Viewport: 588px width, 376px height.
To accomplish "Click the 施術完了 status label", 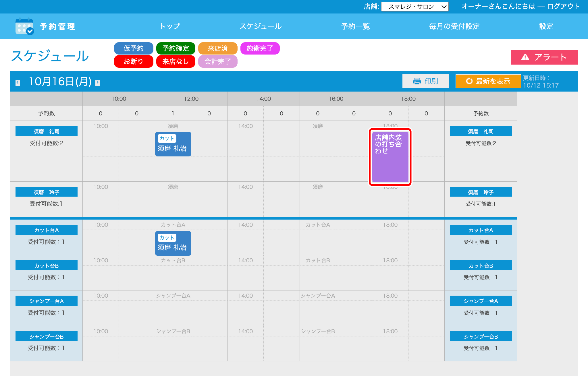I will click(x=260, y=48).
